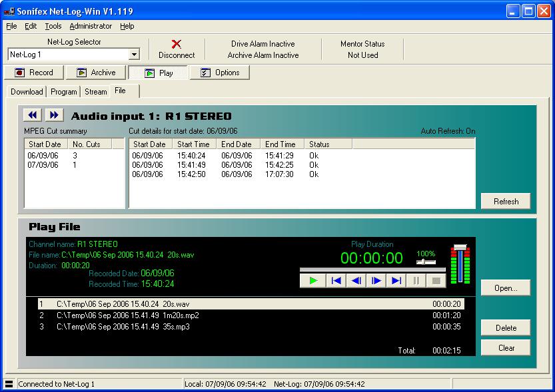The height and width of the screenshot is (392, 555).
Task: Click the Open... button
Action: pos(506,288)
